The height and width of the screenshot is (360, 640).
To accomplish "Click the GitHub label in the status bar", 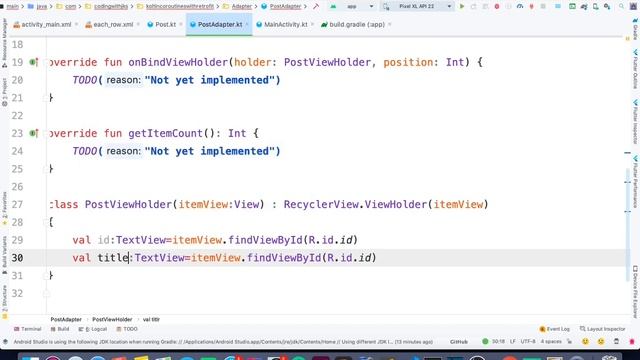I will 459,342.
